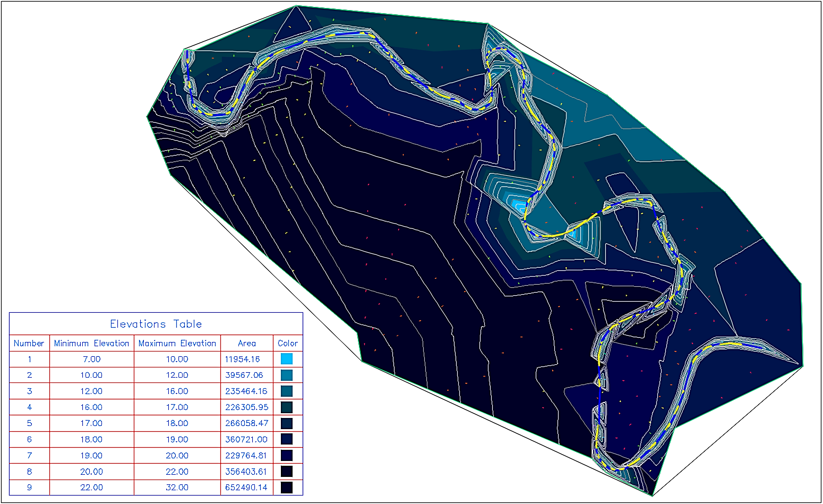823x504 pixels.
Task: Choose the row 5 color swatch
Action: 287,423
